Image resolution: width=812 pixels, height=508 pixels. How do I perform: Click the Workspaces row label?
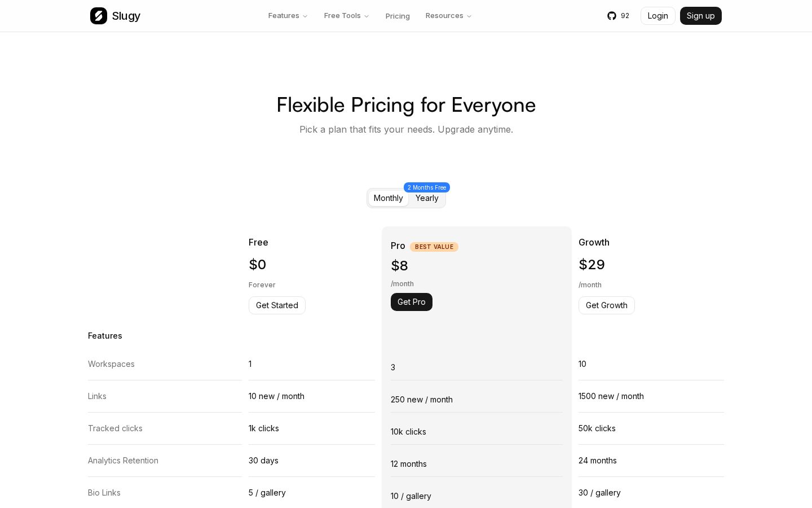111,364
